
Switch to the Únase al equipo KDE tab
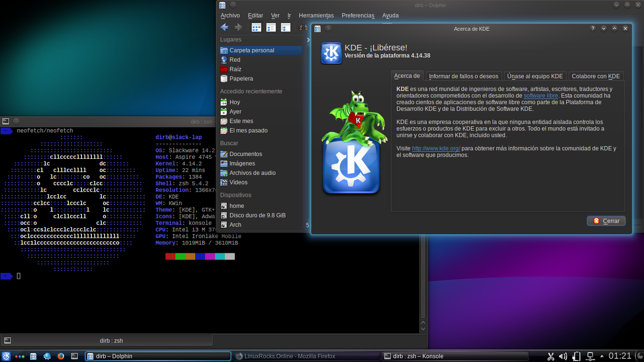535,76
